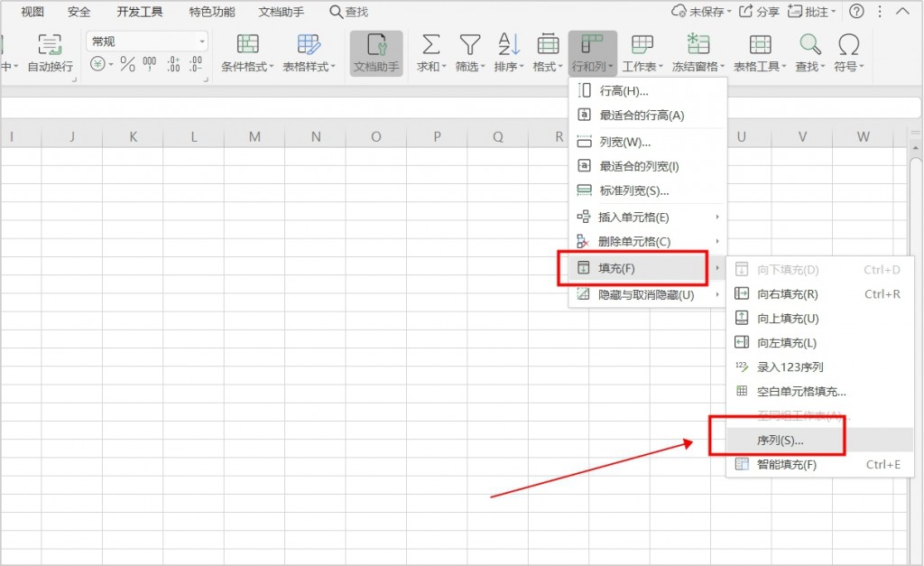
Task: Apply thousands separator format
Action: (150, 64)
